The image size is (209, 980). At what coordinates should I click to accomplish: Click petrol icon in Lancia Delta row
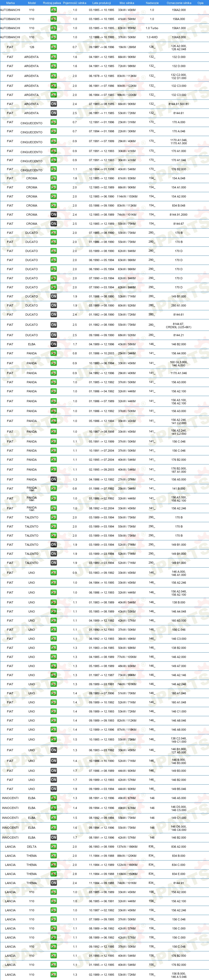[54, 846]
